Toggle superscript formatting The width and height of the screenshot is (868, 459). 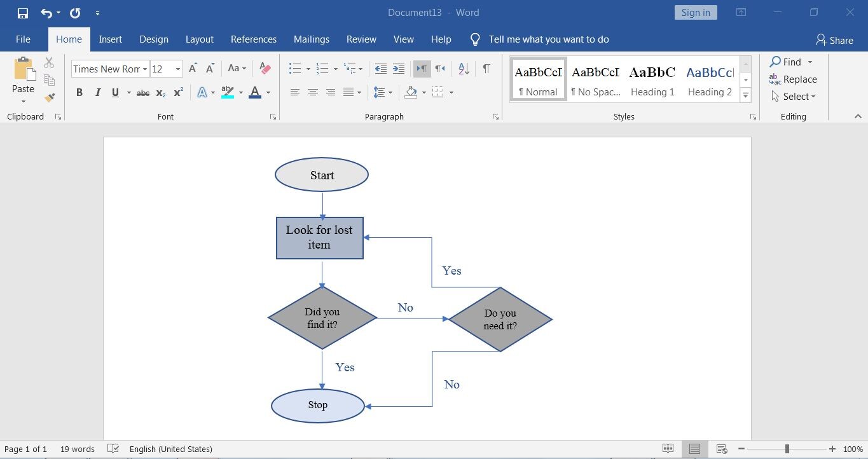[177, 92]
